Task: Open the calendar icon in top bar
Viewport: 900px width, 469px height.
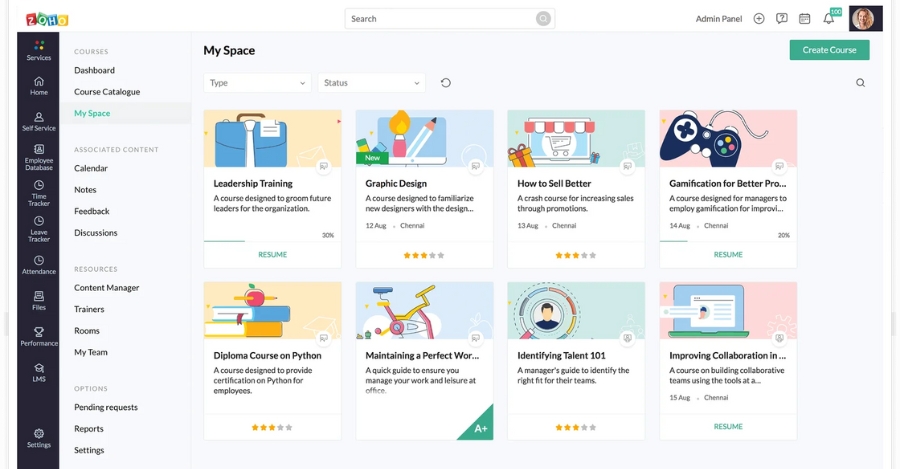Action: [804, 18]
